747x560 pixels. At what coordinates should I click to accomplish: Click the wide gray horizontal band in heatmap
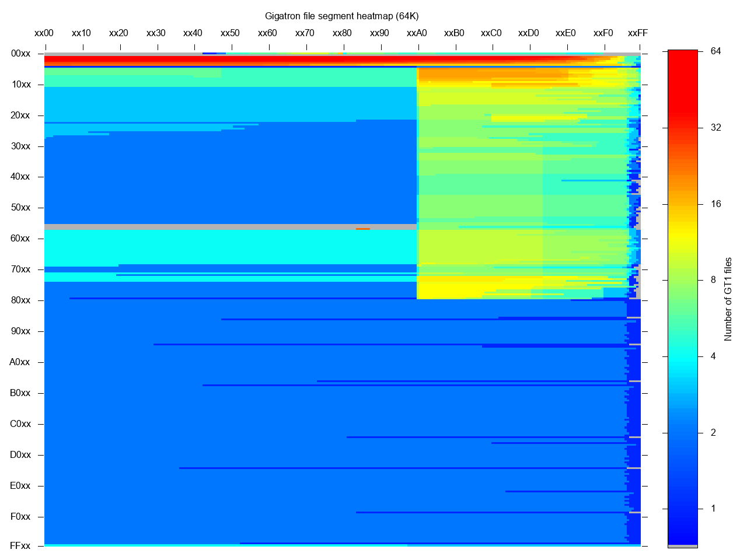(x=230, y=226)
